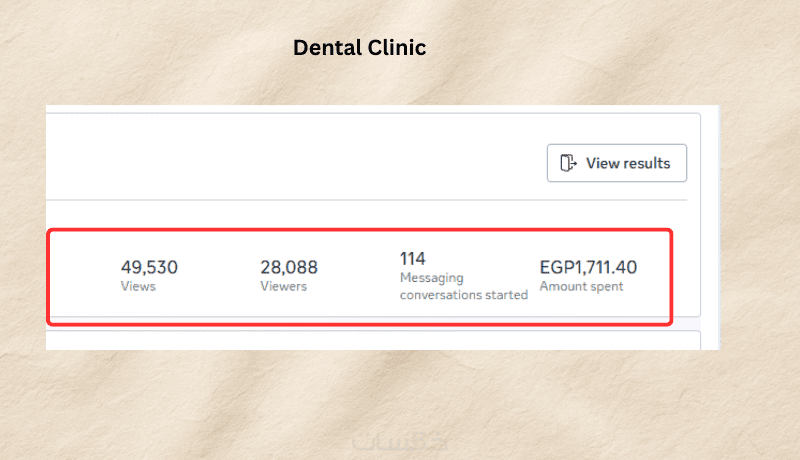Click the word Messaging in the metric label
This screenshot has height=460, width=800.
[432, 278]
